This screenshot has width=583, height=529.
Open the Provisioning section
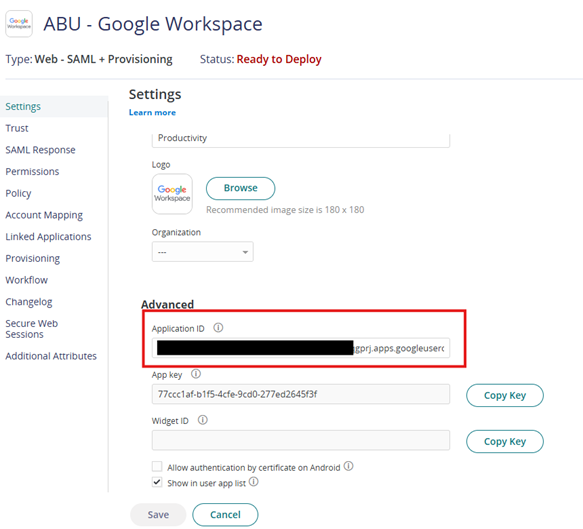(x=32, y=258)
